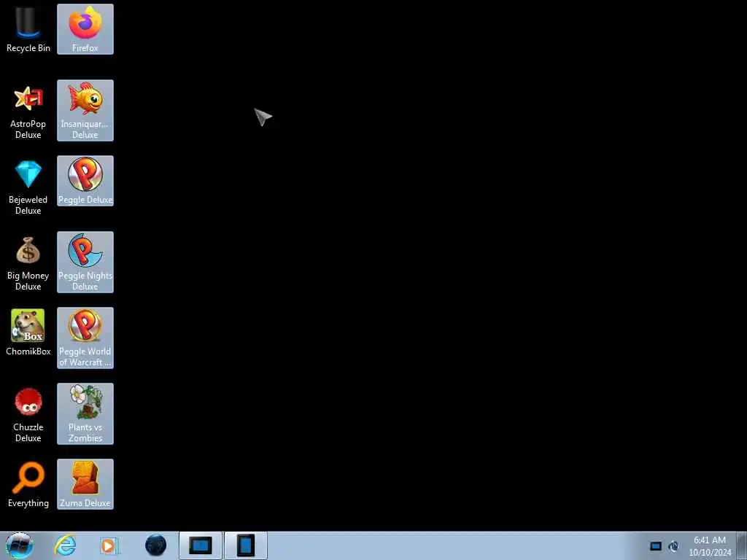Click the Peggle Deluxe shortcut
This screenshot has height=560, width=747.
(x=85, y=181)
